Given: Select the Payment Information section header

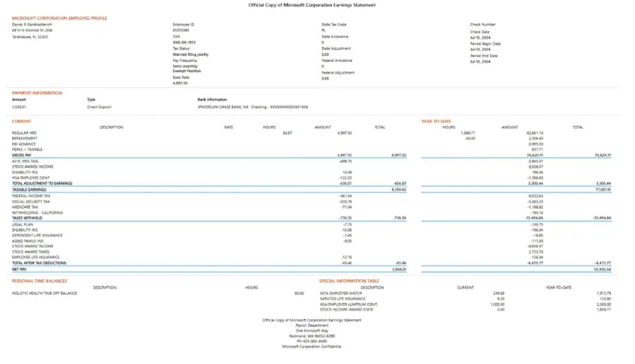Looking at the screenshot, I should click(x=37, y=93).
